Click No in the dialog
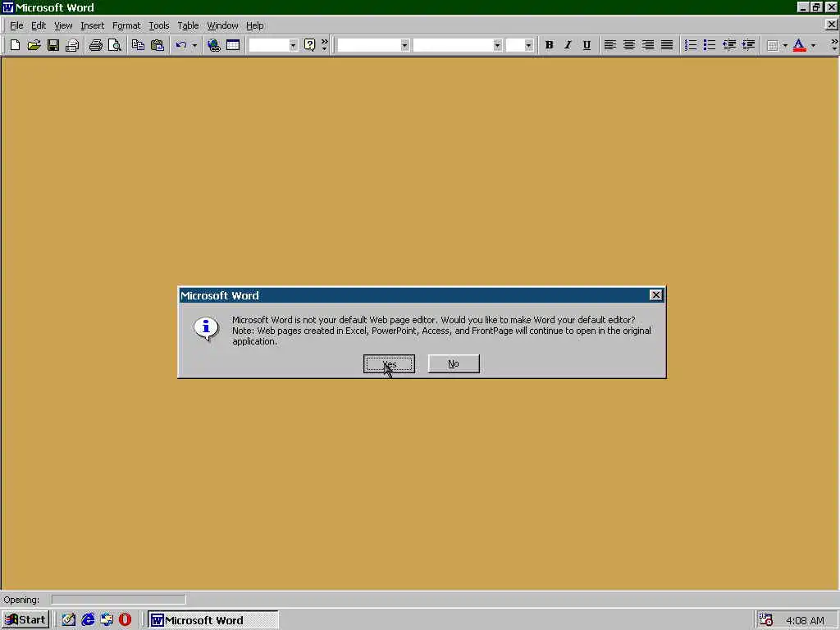Screen dimensions: 840x630 coord(453,363)
